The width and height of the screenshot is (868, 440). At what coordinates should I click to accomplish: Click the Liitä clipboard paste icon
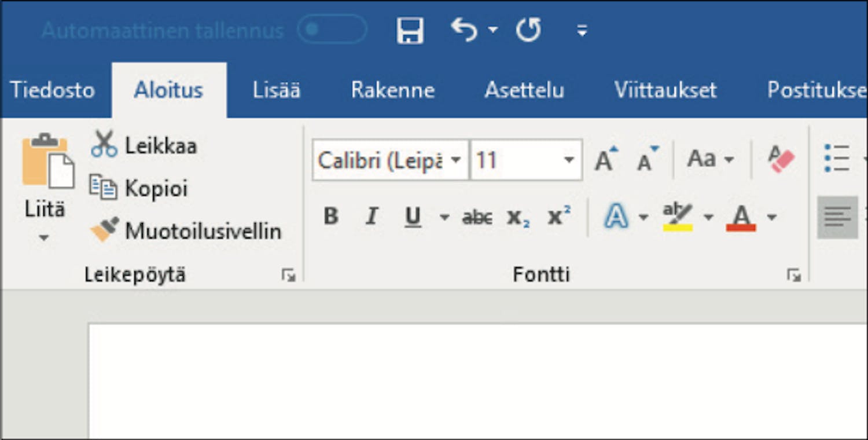[48, 161]
